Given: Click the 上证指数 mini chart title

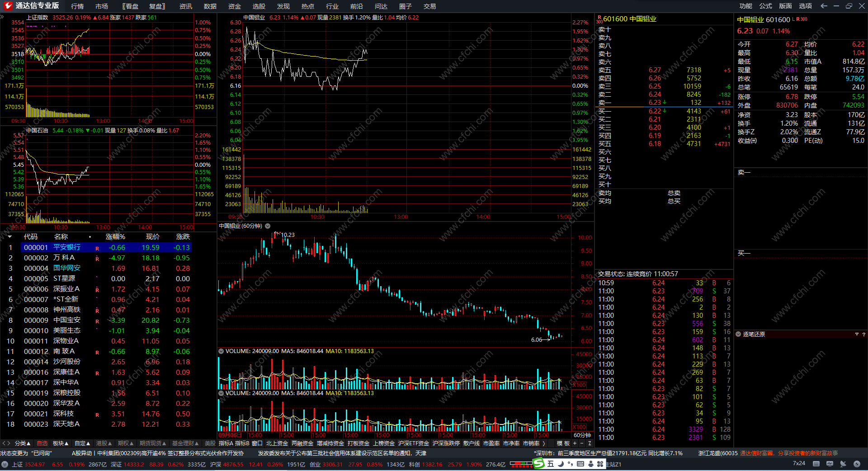Looking at the screenshot, I should (37, 18).
